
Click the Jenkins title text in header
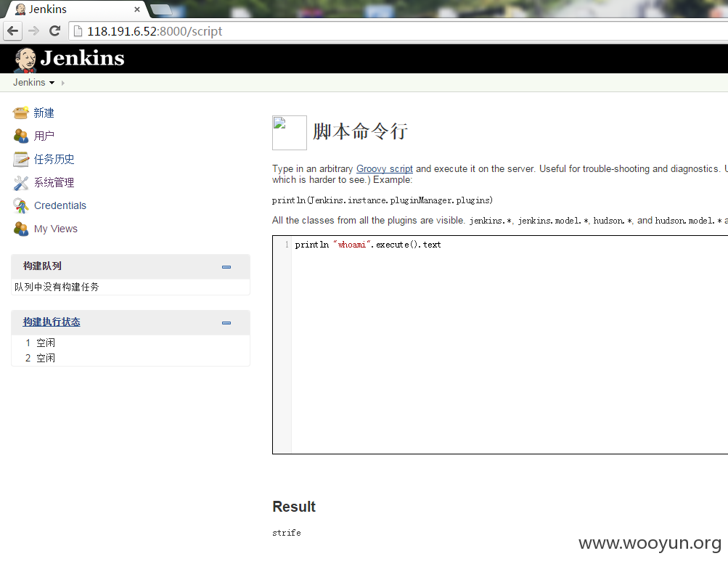tap(83, 59)
